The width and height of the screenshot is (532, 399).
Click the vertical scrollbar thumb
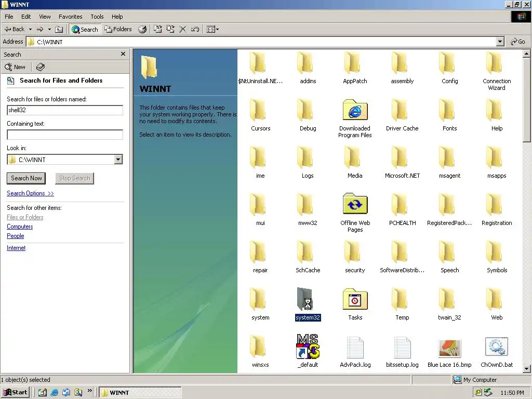point(526,100)
